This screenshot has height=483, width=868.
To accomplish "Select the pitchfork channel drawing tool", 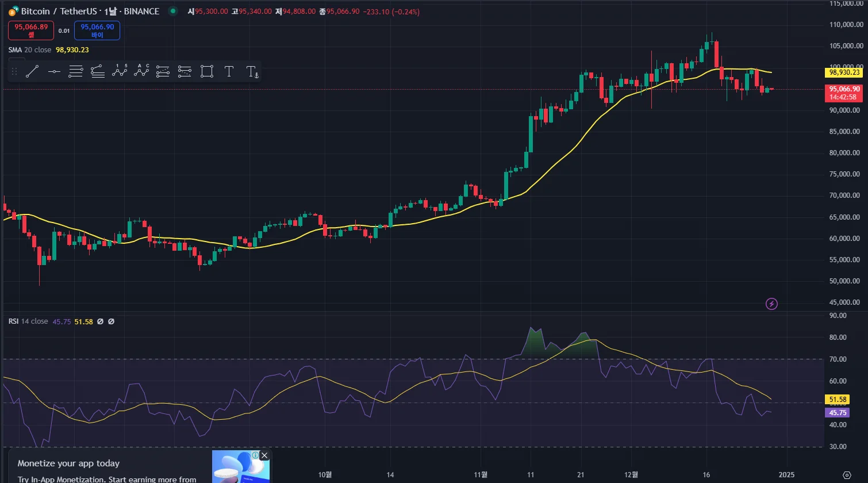I will pyautogui.click(x=98, y=71).
